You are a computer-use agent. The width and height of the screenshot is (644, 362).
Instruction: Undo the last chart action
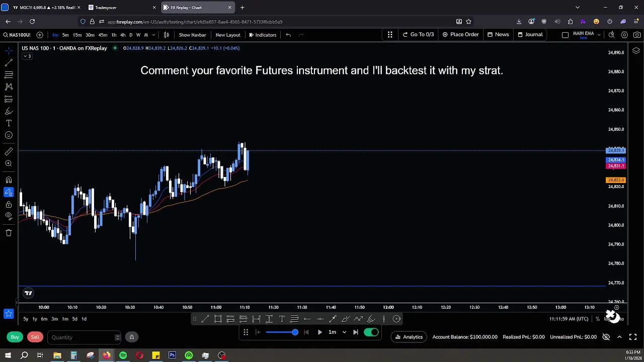pyautogui.click(x=288, y=35)
